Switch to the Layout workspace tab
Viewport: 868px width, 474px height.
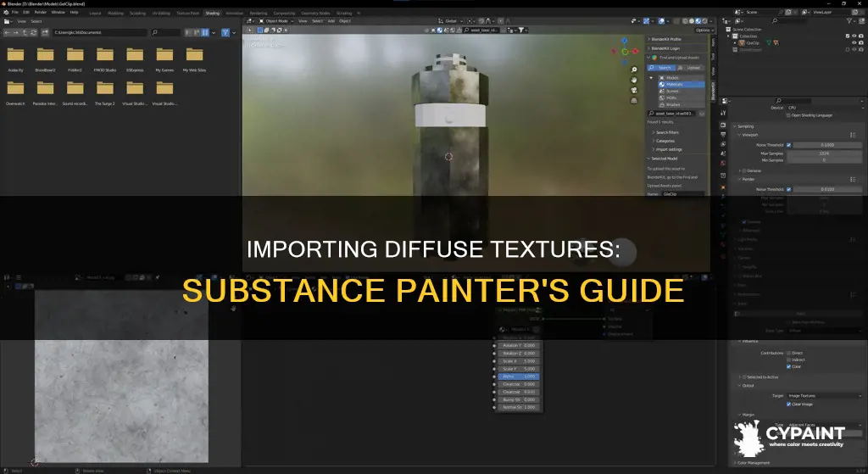coord(95,14)
